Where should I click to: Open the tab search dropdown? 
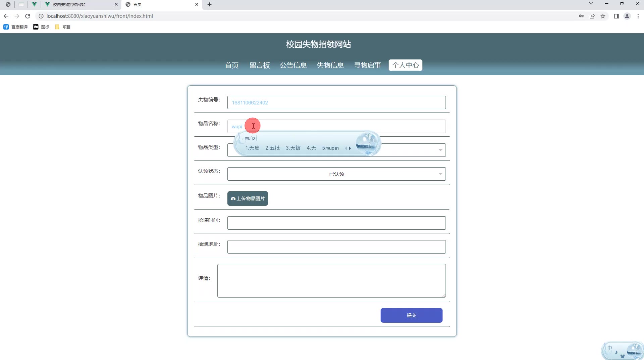tap(591, 4)
